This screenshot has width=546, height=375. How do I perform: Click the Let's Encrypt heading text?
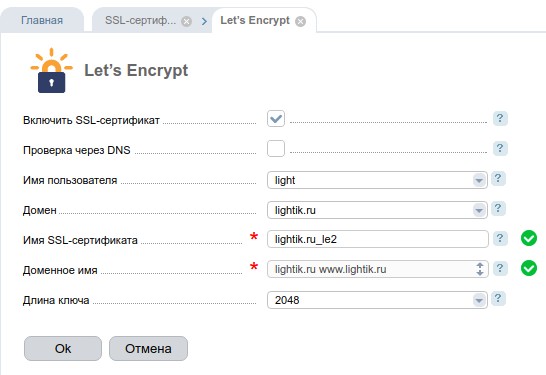136,70
